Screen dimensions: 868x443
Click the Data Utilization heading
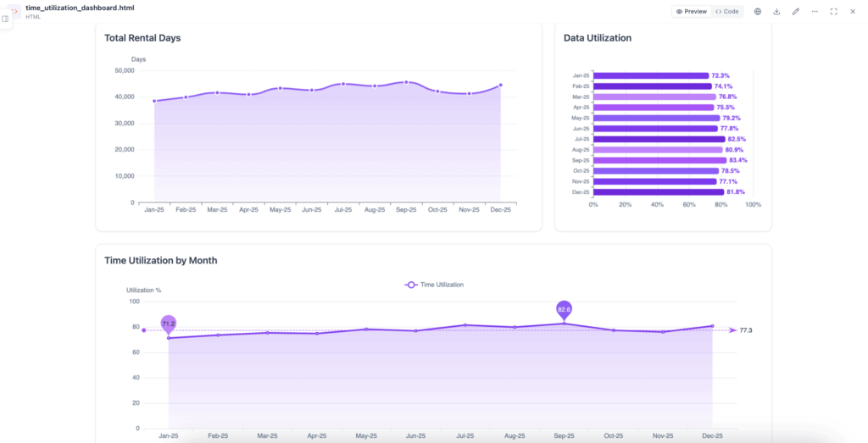tap(598, 38)
